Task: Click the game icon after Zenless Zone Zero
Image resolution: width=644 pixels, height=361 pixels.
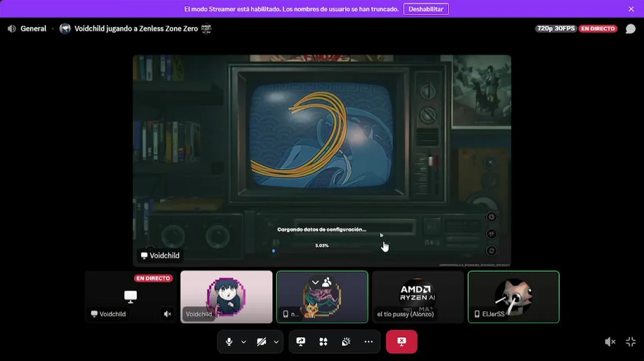Action: click(206, 29)
